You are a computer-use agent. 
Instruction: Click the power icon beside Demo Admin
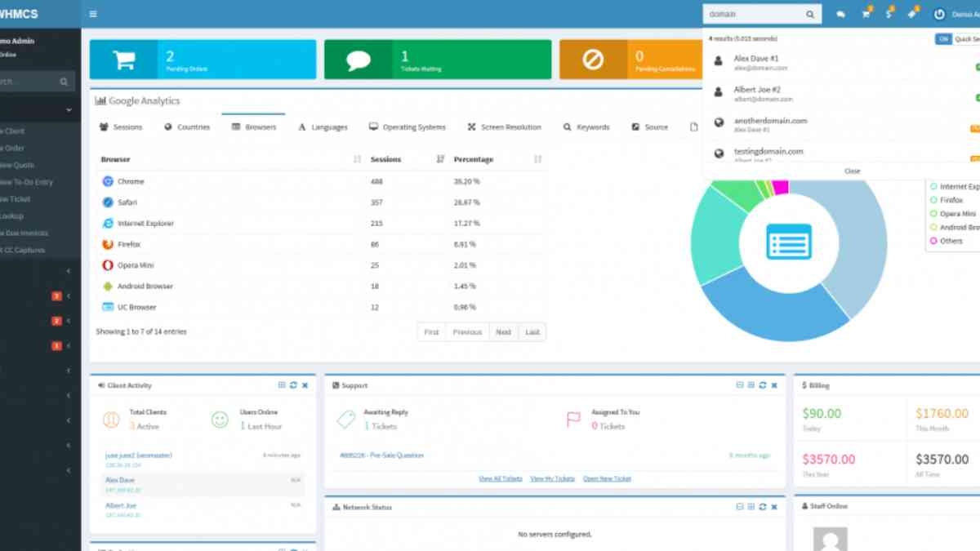click(x=939, y=15)
